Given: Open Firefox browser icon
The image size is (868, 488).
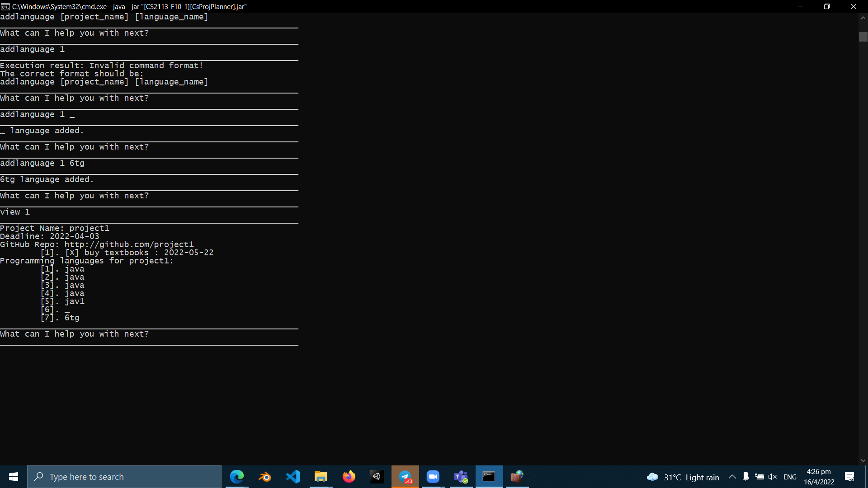Looking at the screenshot, I should coord(349,477).
